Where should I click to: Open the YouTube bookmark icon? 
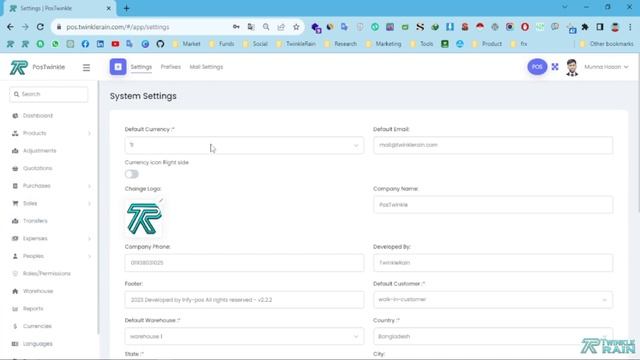pyautogui.click(x=115, y=44)
